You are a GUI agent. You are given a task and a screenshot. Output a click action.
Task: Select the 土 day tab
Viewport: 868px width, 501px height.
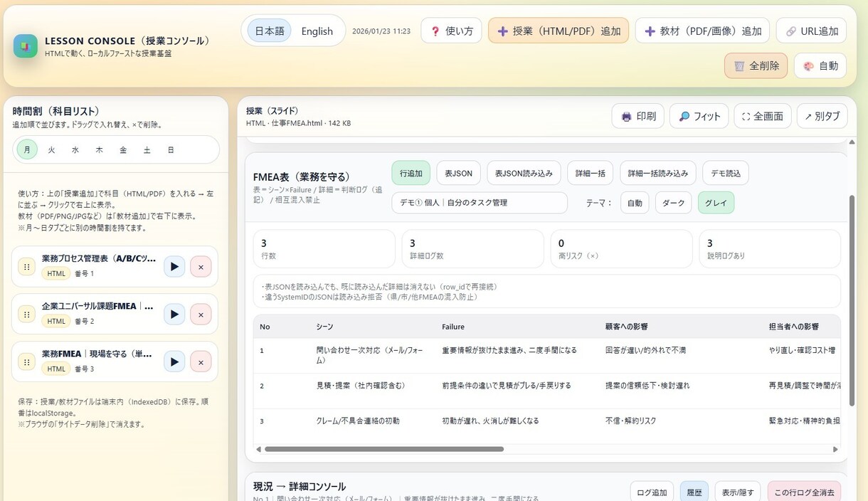coord(147,149)
